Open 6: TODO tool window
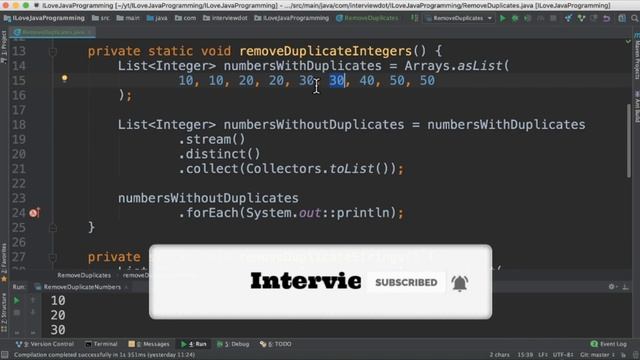The width and height of the screenshot is (640, 360). (276, 344)
